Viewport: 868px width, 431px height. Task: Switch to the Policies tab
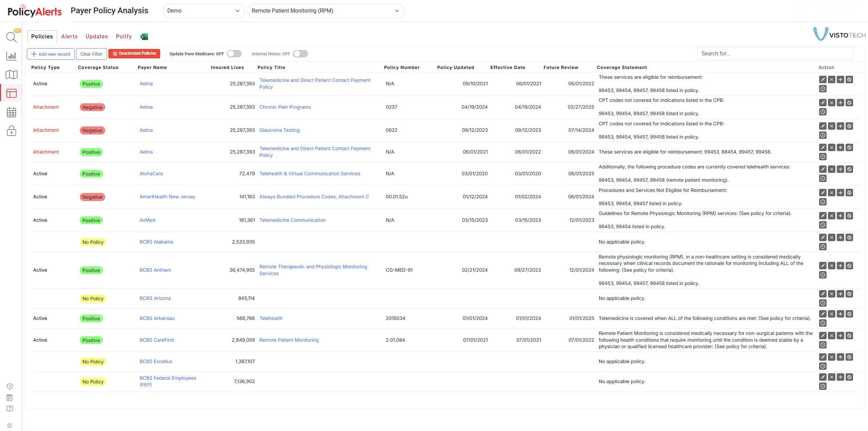(42, 36)
